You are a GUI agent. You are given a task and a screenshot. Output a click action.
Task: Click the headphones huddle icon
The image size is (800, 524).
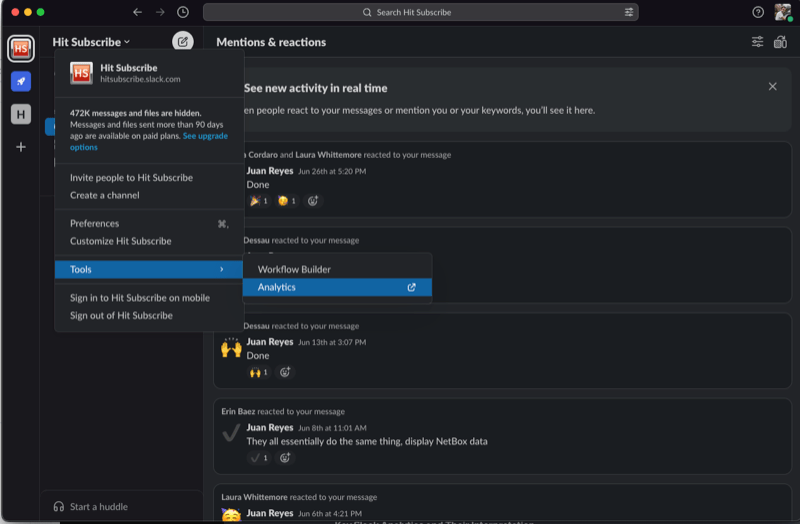pos(59,507)
